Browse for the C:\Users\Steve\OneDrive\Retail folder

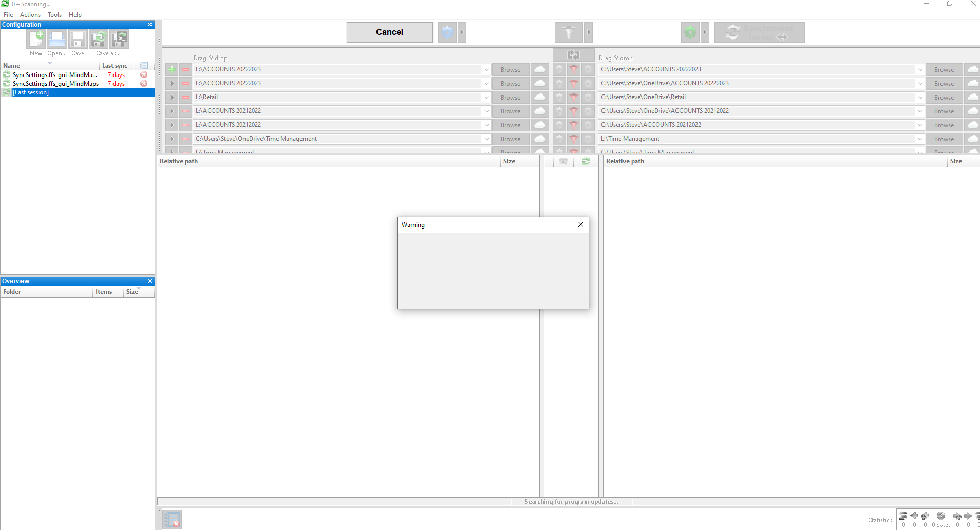944,97
